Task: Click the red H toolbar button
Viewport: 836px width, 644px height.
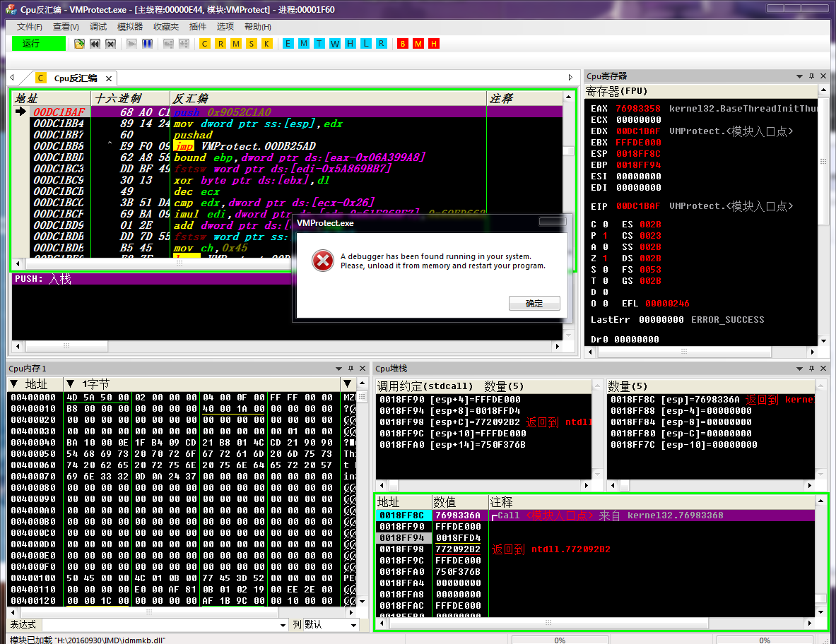Action: [x=434, y=44]
